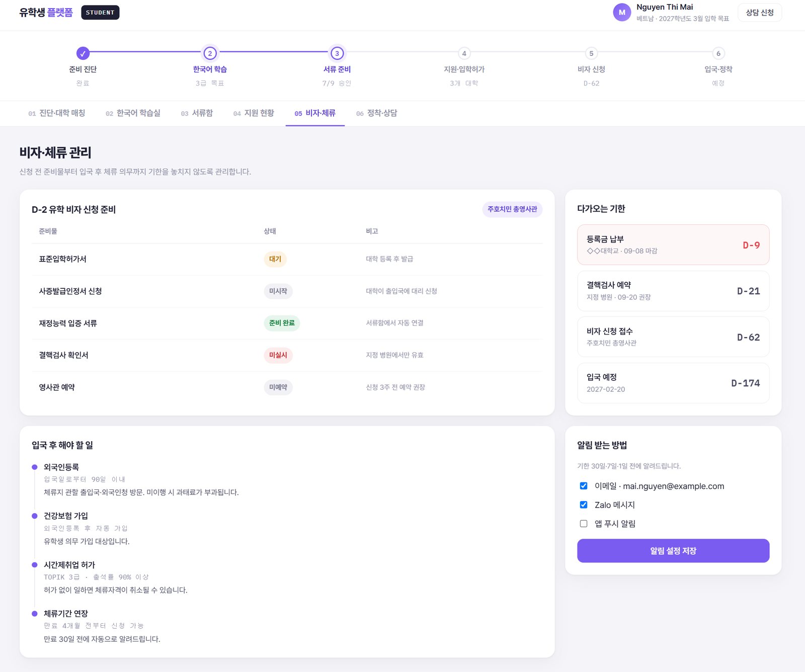This screenshot has height=672, width=805.
Task: Select step 4 circle 지원·입학허가
Action: [x=464, y=53]
